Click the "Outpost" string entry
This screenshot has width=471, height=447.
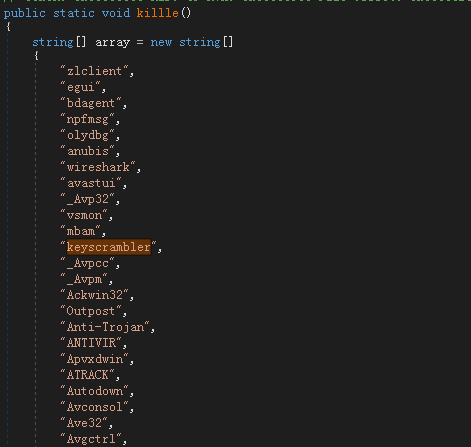(91, 311)
